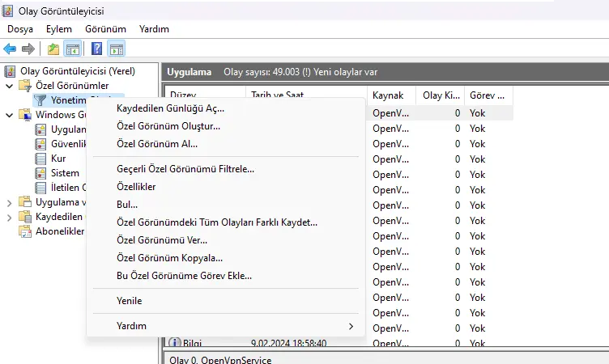
Task: Click the Uygulama pane header title
Action: pyautogui.click(x=190, y=72)
